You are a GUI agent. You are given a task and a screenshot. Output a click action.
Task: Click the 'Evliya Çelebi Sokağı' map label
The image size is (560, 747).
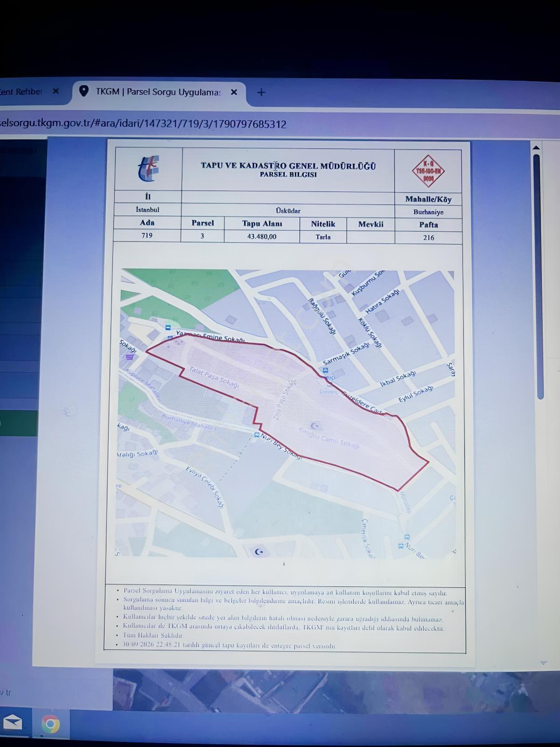205,487
